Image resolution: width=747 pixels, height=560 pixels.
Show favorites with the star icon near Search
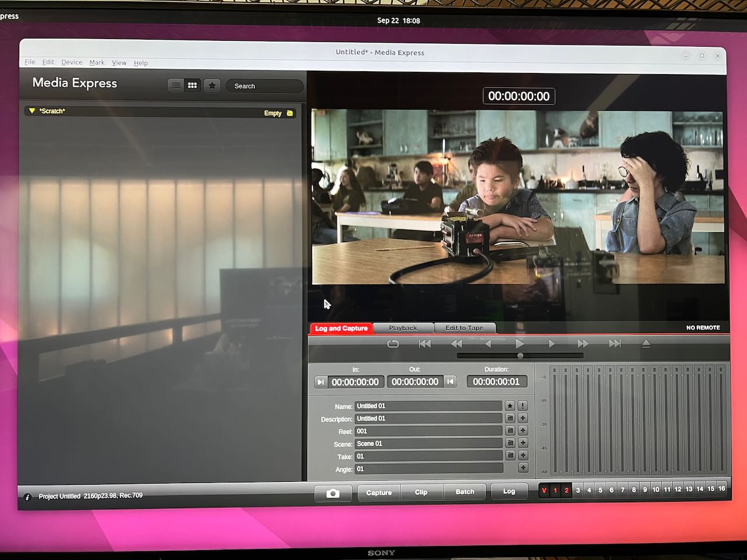(212, 85)
